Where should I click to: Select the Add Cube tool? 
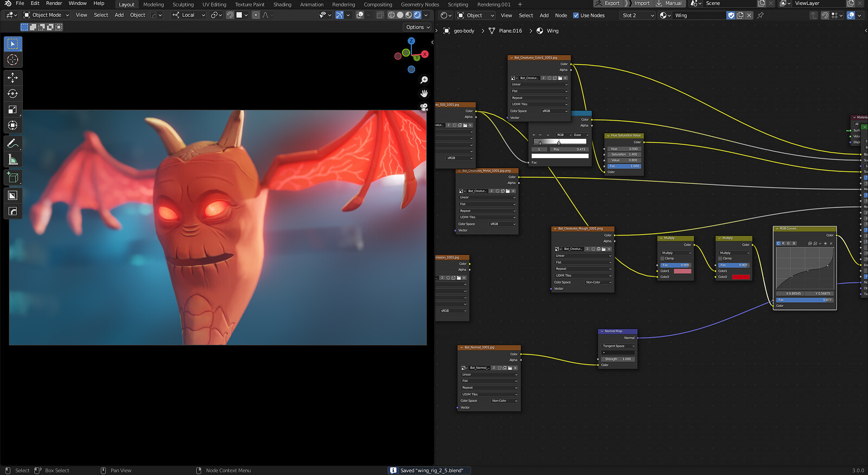click(13, 177)
